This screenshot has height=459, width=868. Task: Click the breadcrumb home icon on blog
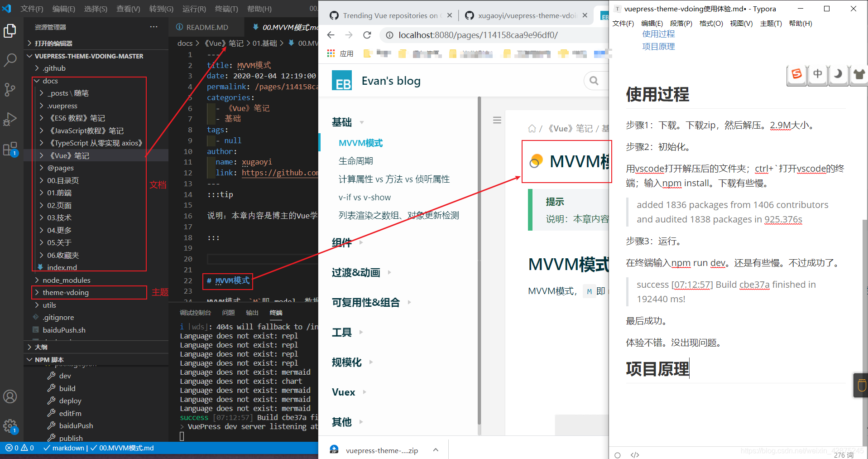[x=532, y=129]
